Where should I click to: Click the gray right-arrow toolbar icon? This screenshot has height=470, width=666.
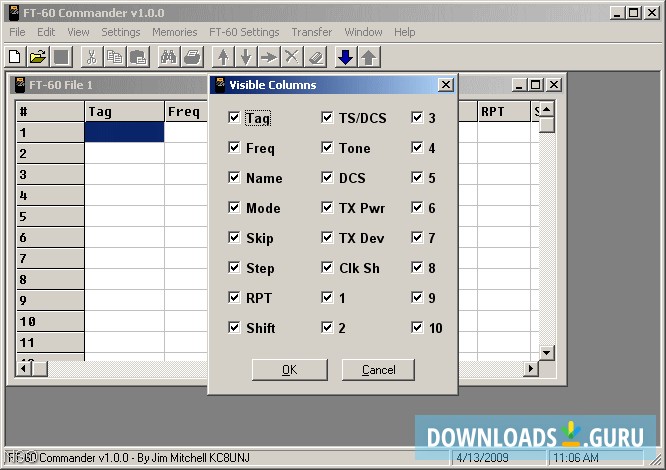tap(269, 57)
